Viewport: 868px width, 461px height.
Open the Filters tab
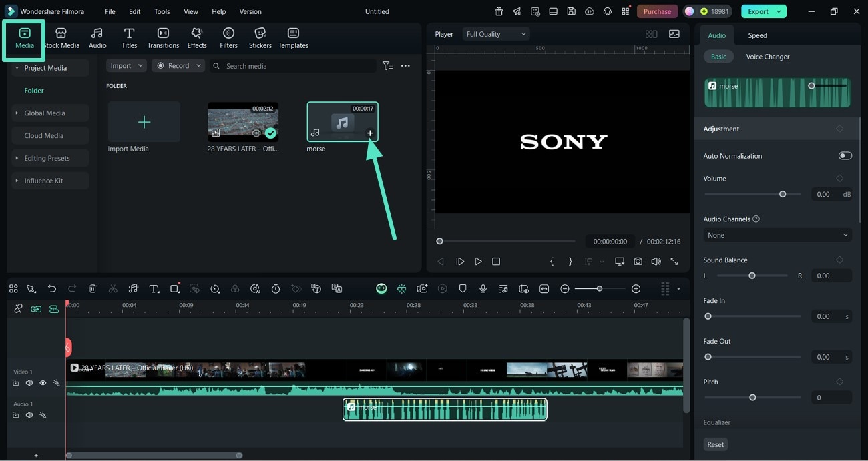pos(229,38)
